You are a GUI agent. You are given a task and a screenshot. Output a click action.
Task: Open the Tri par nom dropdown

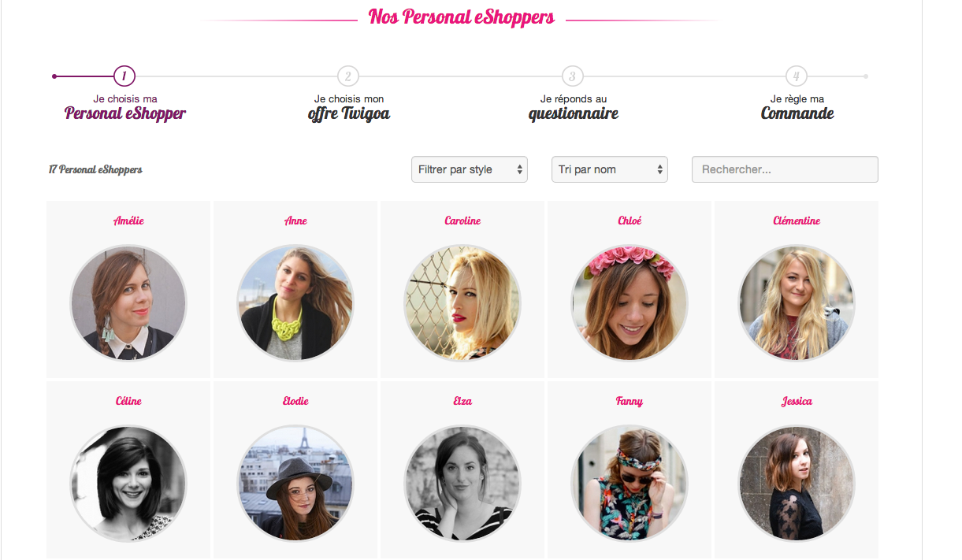609,169
